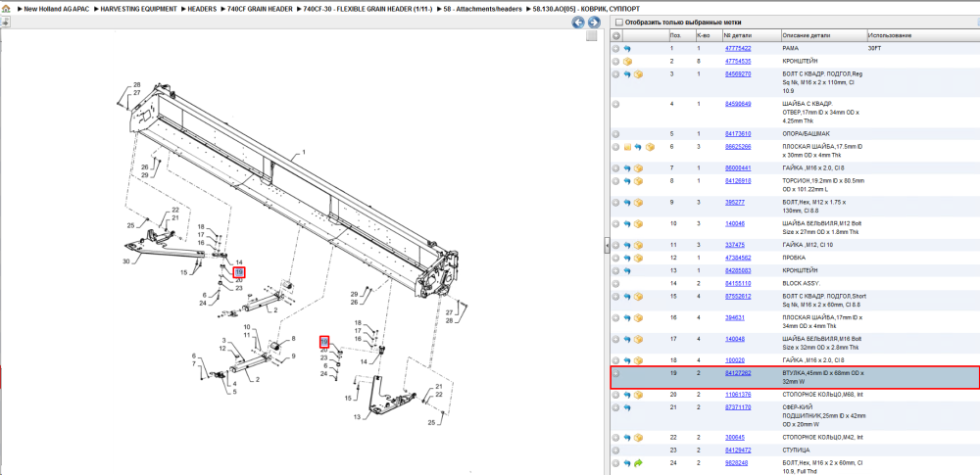Select description 'BLOCK ASSY.'
Screen dimensions: 980x475
(x=800, y=284)
